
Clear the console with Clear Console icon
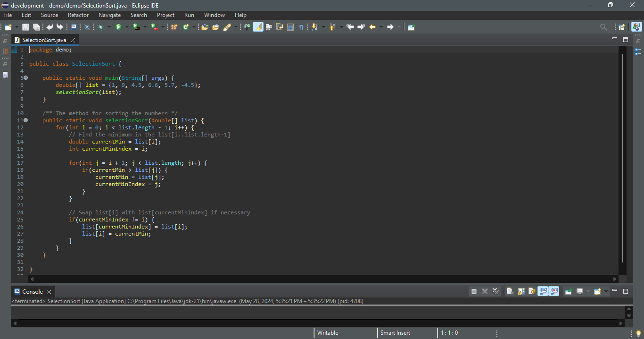coord(510,291)
